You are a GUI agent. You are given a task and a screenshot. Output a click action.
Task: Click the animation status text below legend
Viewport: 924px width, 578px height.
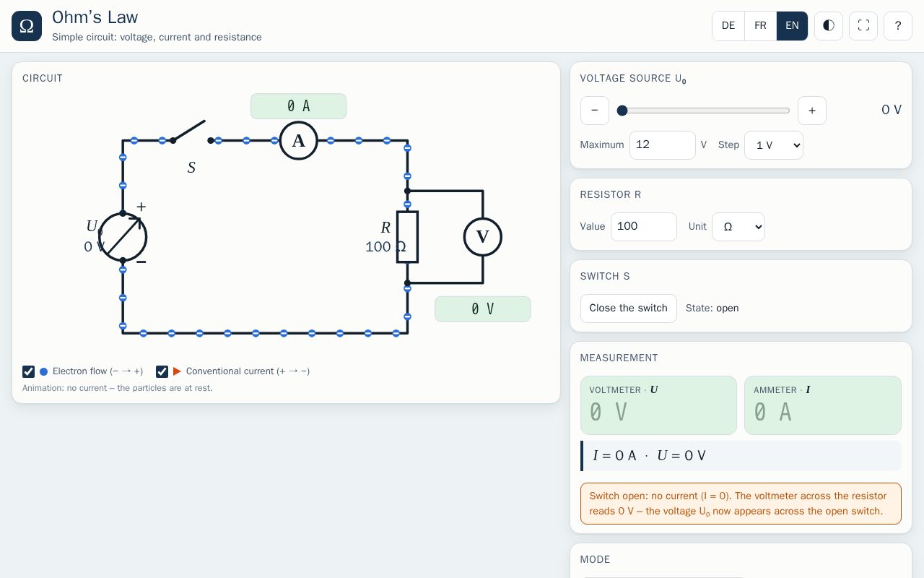click(118, 388)
